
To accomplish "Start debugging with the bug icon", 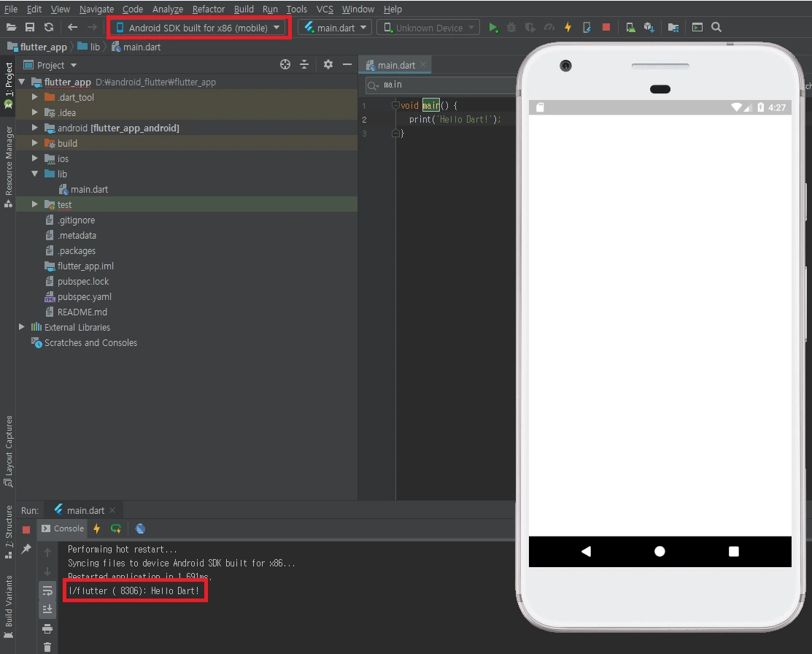I will pos(511,28).
